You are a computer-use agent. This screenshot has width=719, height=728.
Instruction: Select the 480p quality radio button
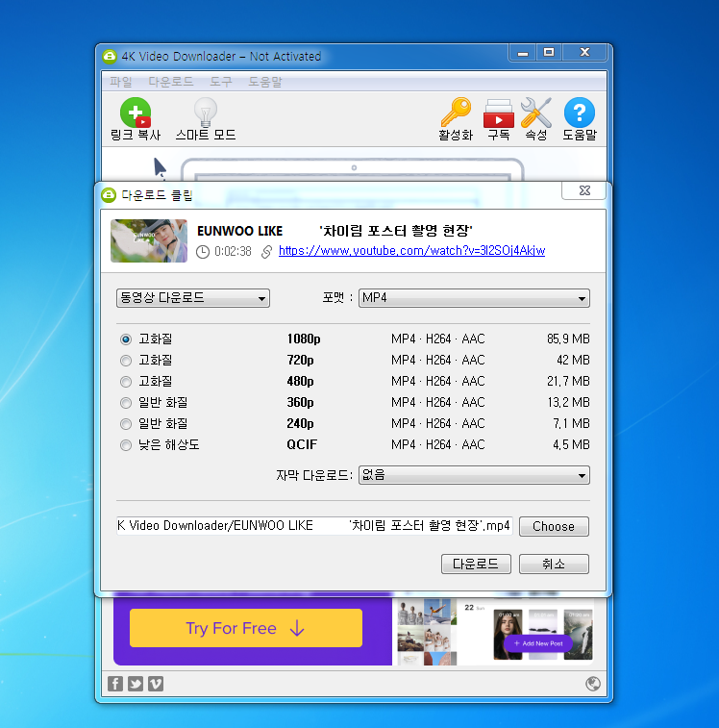pyautogui.click(x=125, y=382)
